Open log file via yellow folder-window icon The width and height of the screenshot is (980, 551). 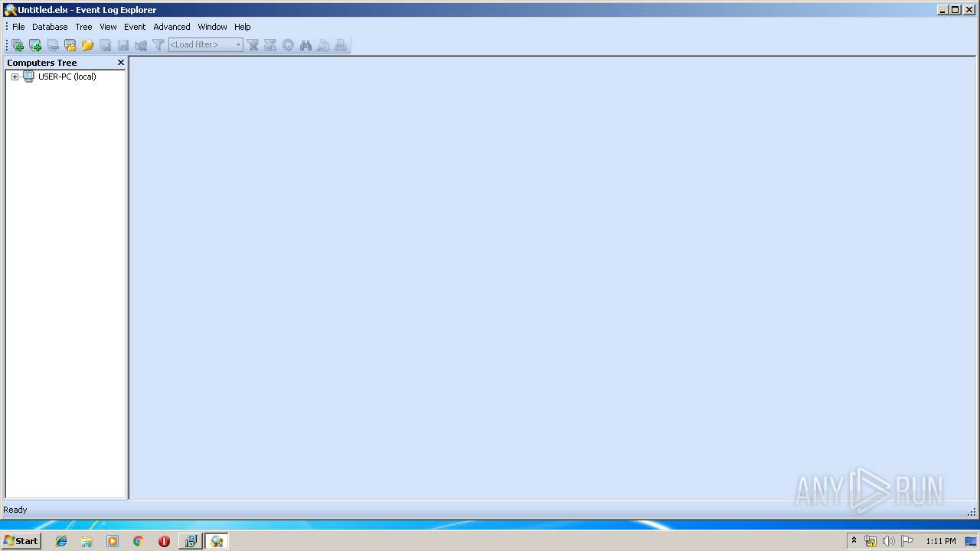point(70,45)
